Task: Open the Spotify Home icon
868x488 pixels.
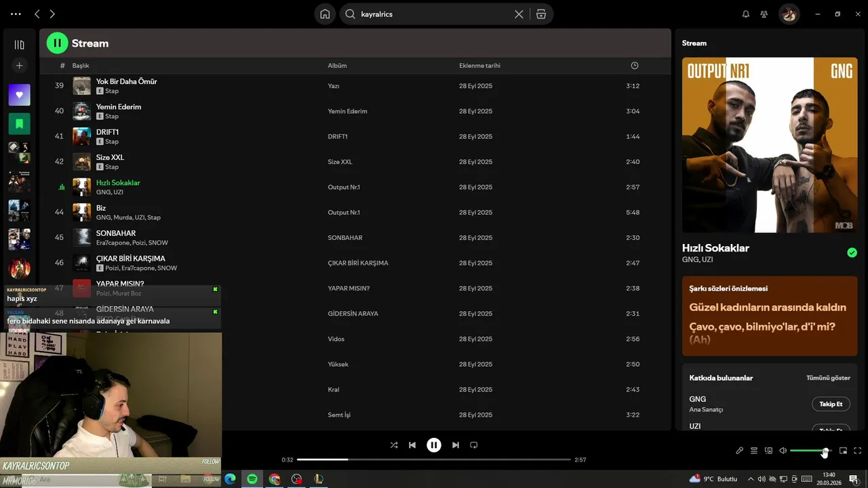Action: 325,14
